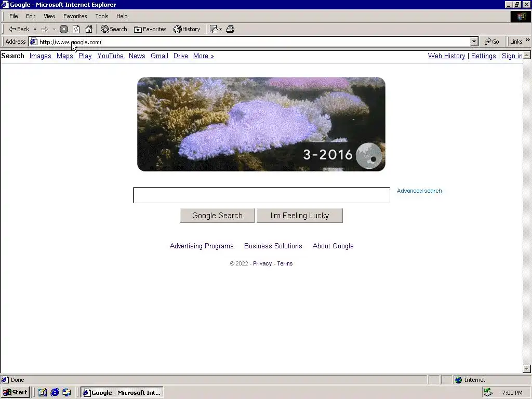Open the Advanced search link

419,191
